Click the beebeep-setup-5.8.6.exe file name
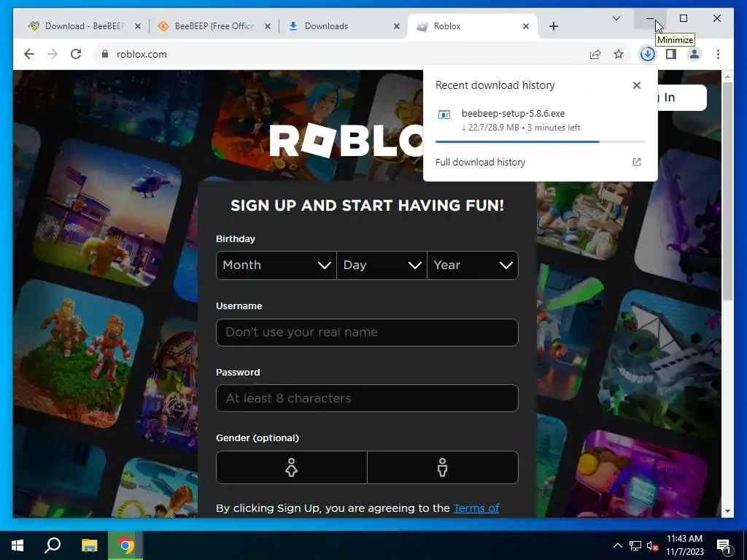The width and height of the screenshot is (747, 560). [513, 113]
